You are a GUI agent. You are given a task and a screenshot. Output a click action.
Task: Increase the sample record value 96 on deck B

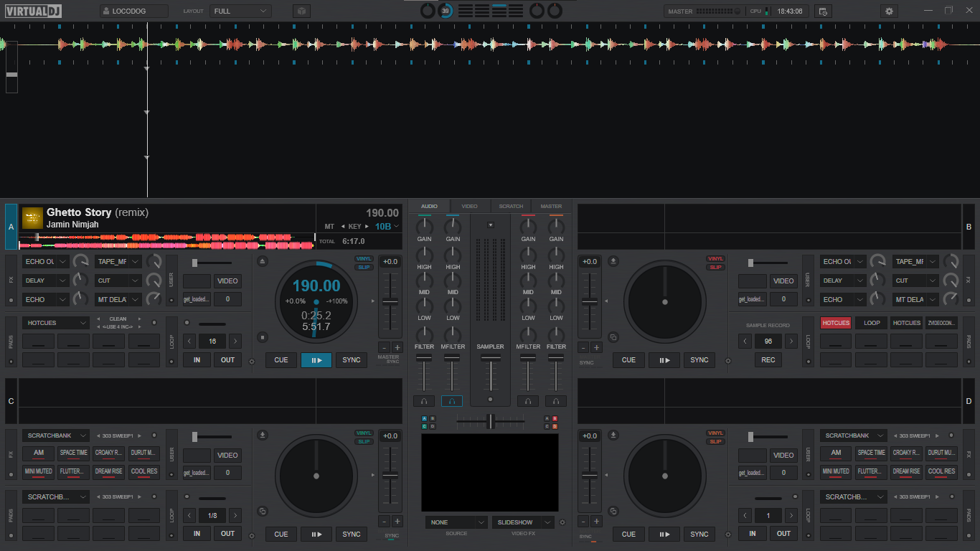[x=791, y=342]
